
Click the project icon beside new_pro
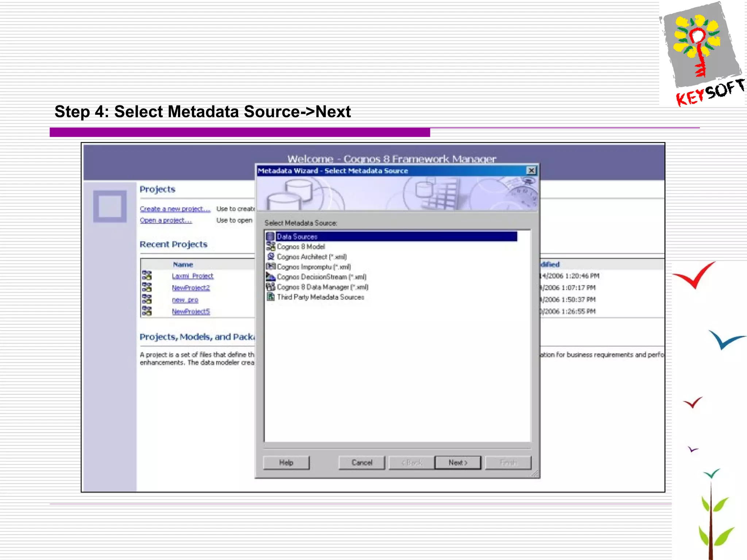tap(147, 299)
